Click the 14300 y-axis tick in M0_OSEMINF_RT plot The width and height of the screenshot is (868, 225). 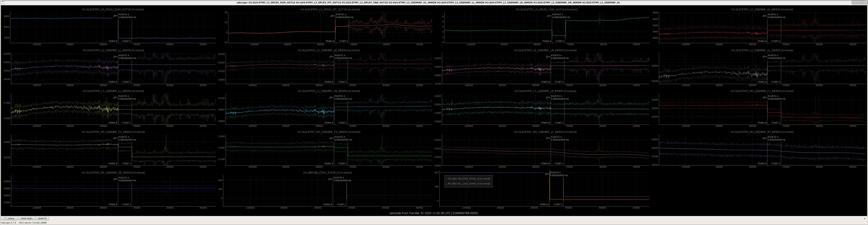click(654, 139)
